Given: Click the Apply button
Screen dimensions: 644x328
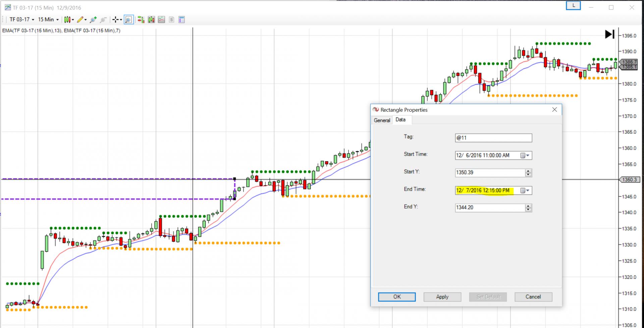Looking at the screenshot, I should (442, 297).
